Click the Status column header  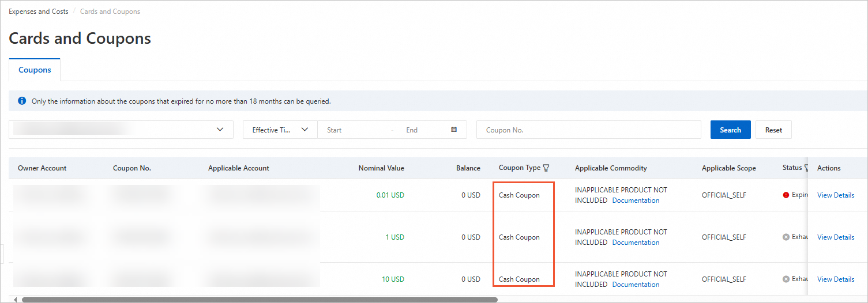(x=792, y=168)
